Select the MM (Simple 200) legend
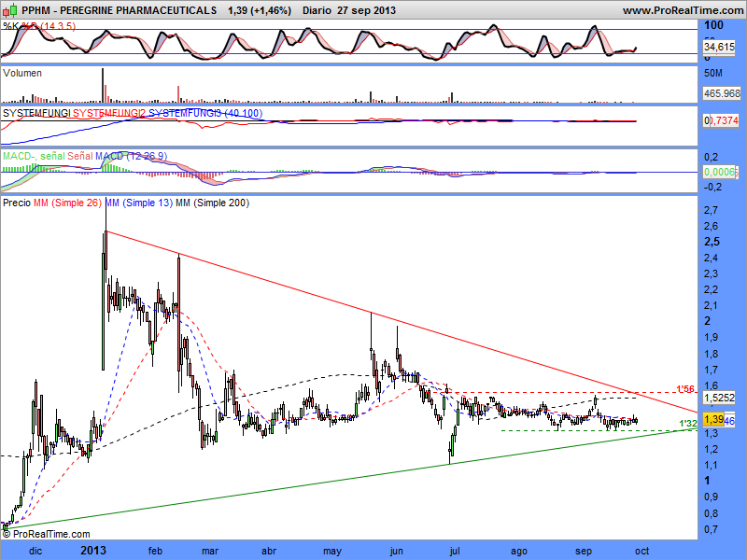 click(x=213, y=203)
